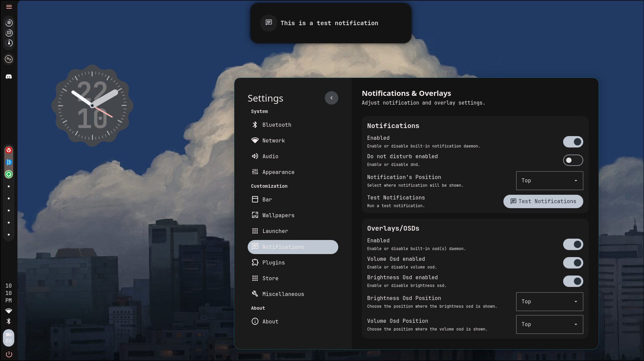The height and width of the screenshot is (361, 644).
Task: Open Discord from the side bar
Action: (9, 77)
